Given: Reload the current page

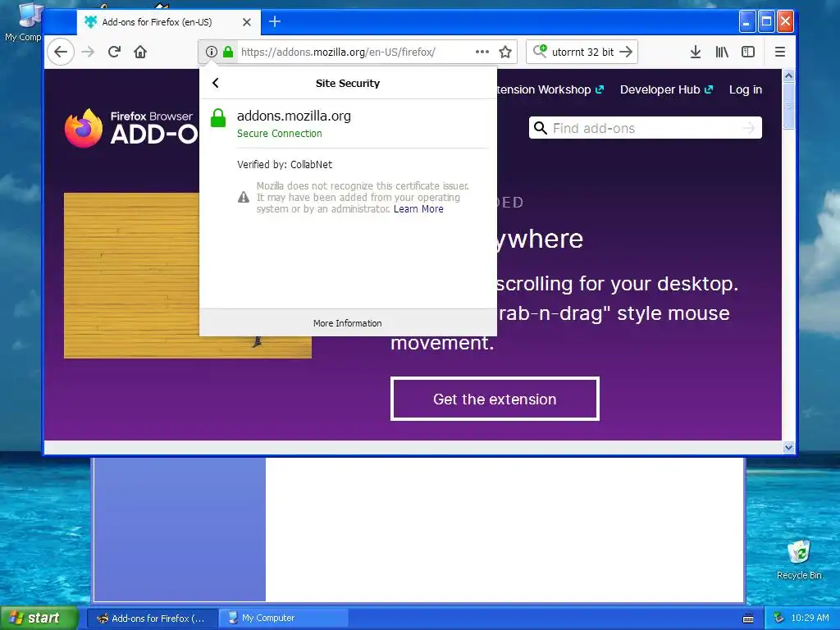Looking at the screenshot, I should tap(114, 52).
